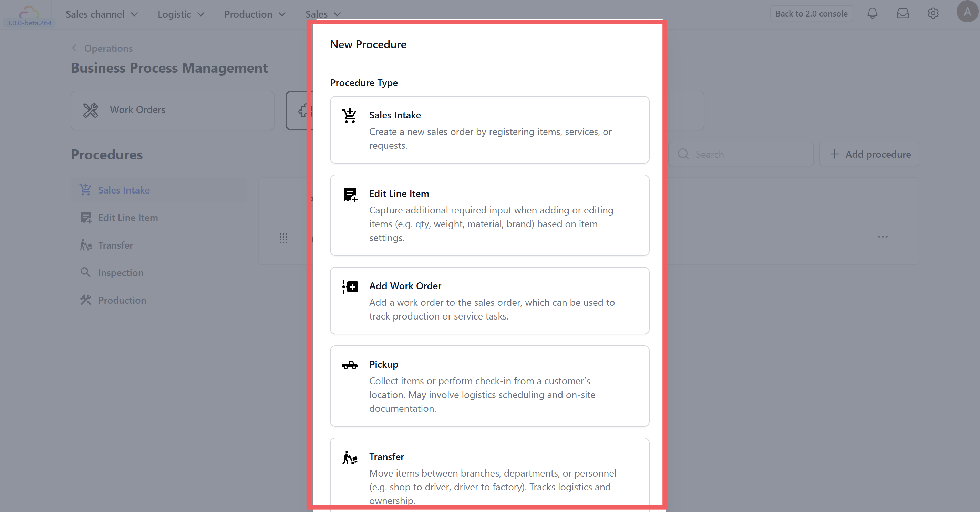
Task: Click the Add Work Order plus icon
Action: tap(350, 286)
